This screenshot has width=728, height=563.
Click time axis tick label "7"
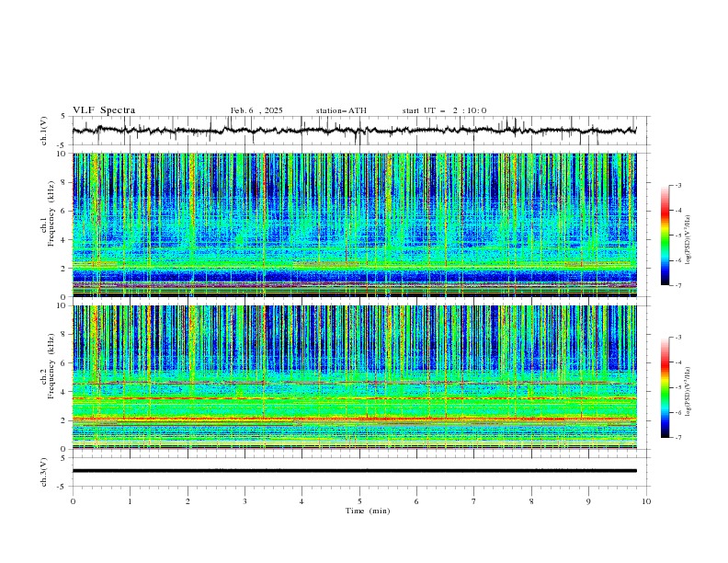(x=474, y=501)
